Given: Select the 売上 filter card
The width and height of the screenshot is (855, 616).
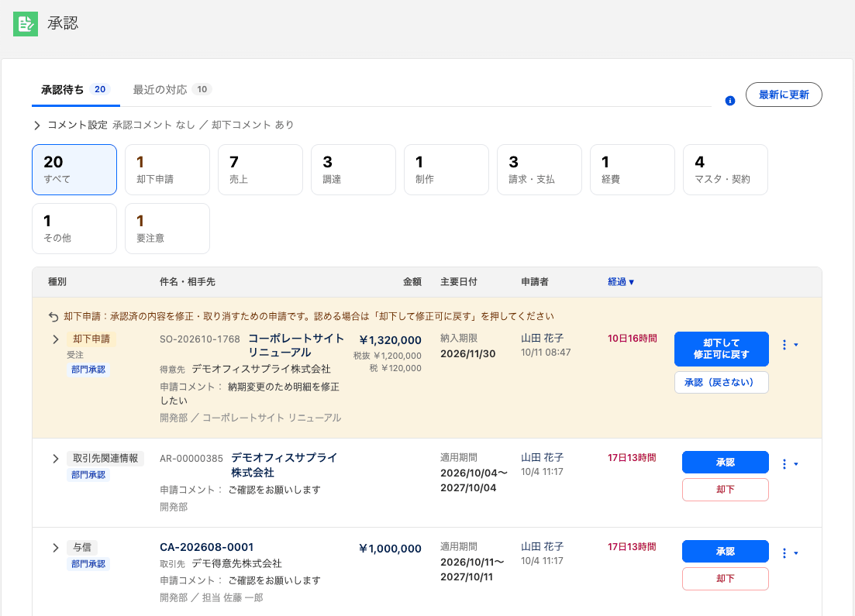Looking at the screenshot, I should click(x=260, y=170).
